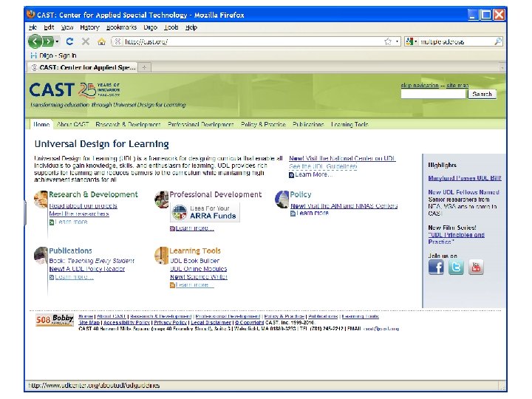Click the CAST site search text field

click(433, 94)
